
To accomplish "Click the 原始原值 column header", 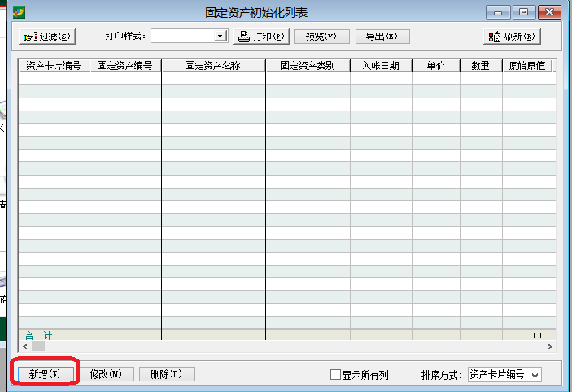I will click(x=528, y=66).
